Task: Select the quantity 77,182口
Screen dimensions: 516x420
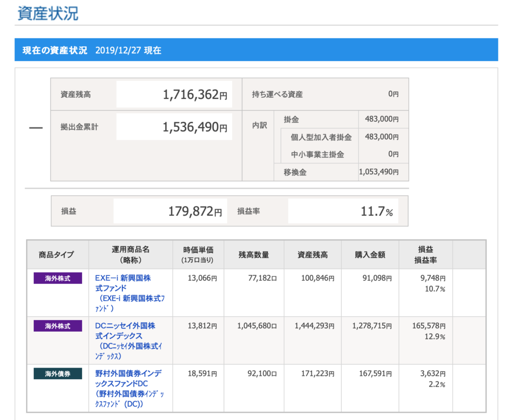Action: (x=262, y=278)
